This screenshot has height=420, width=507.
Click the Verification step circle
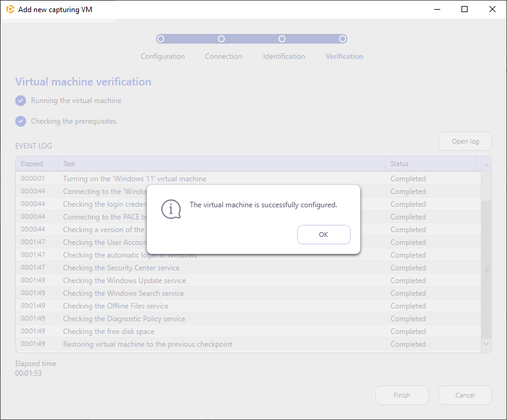pos(343,39)
